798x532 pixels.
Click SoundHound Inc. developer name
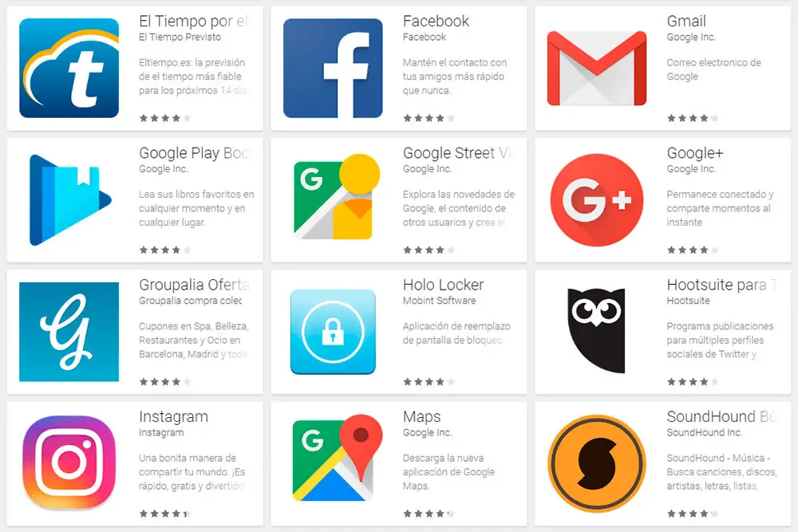[705, 432]
